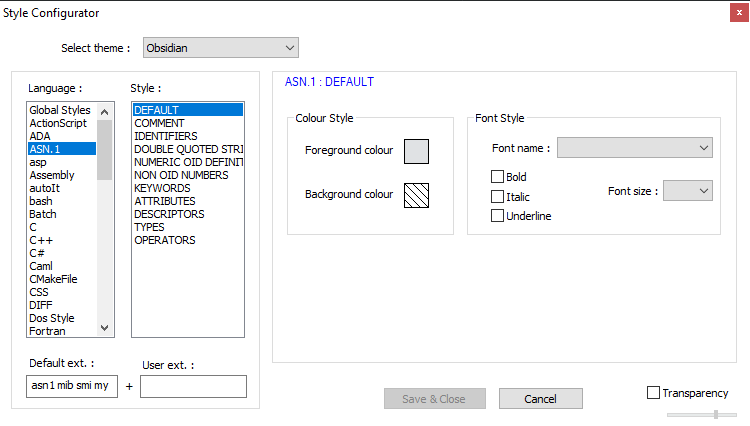This screenshot has width=750, height=426.
Task: Click the Default ext. field
Action: [x=72, y=386]
